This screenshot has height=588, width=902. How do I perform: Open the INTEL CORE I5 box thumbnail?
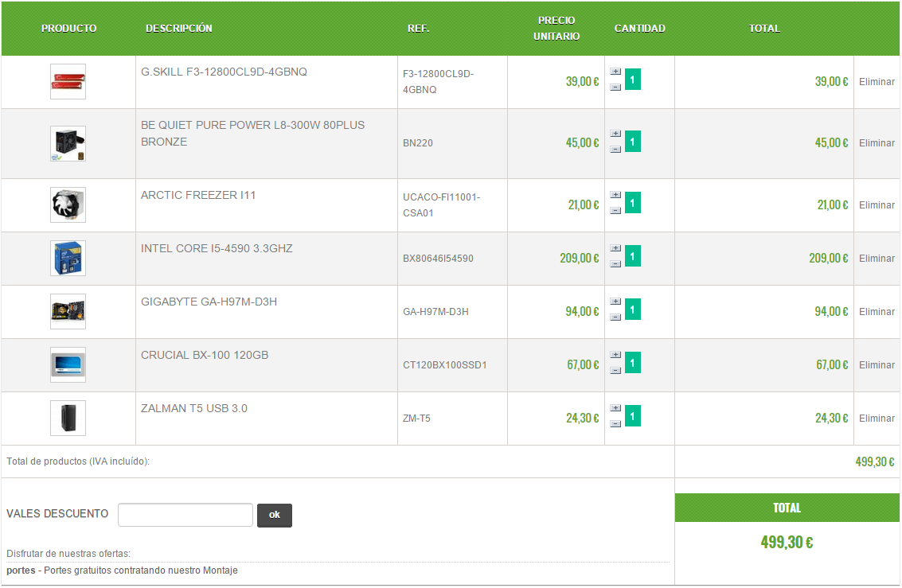tap(68, 258)
